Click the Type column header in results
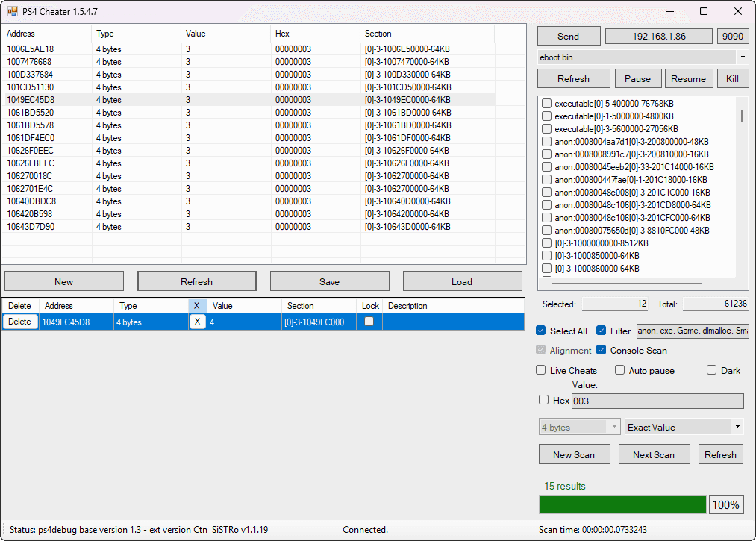The width and height of the screenshot is (756, 541). point(137,34)
